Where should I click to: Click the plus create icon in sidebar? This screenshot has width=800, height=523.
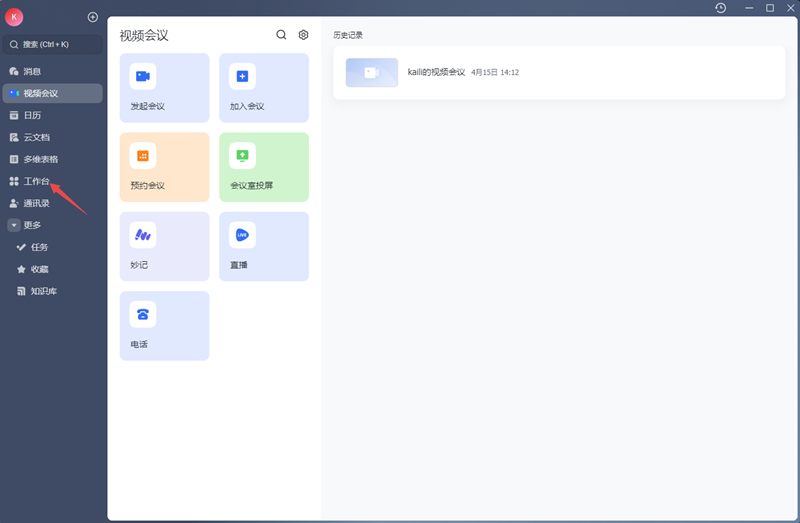tap(93, 17)
